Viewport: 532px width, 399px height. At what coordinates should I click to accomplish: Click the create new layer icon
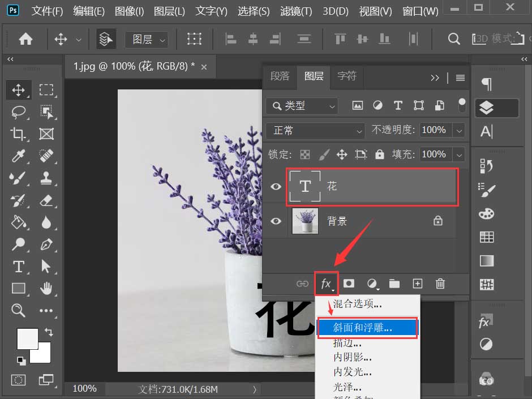[417, 284]
